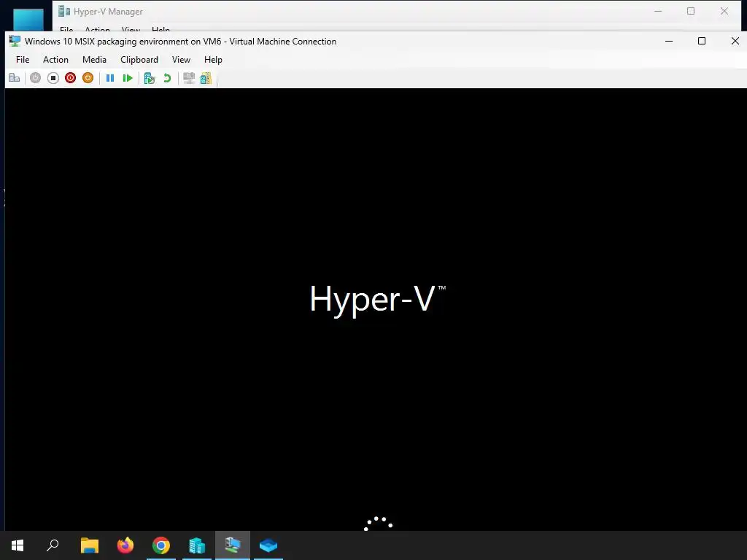Launch Firefox from the taskbar

coord(125,545)
